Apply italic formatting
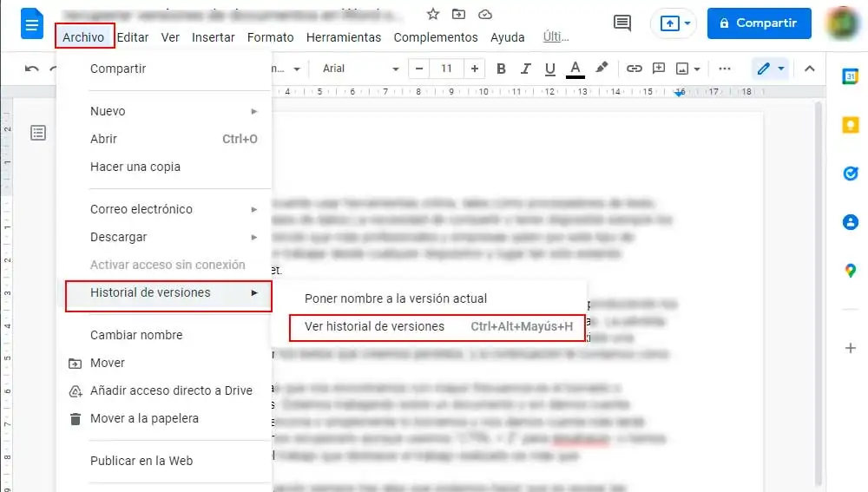This screenshot has height=492, width=868. [525, 69]
